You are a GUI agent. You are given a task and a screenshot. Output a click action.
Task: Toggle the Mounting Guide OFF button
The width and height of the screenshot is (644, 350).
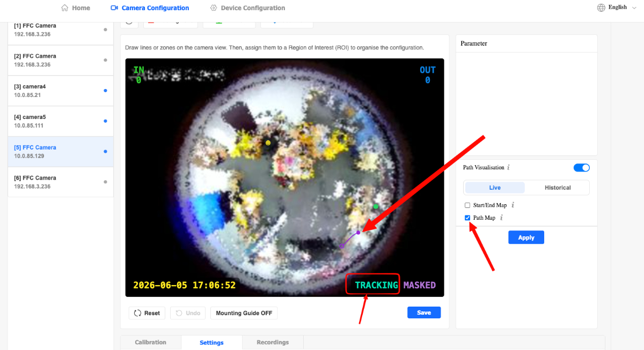(x=244, y=313)
